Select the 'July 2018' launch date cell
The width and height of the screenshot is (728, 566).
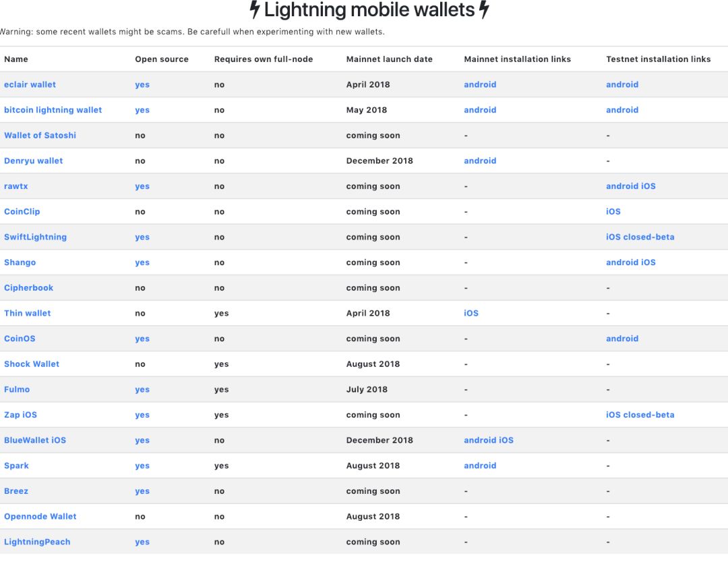coord(367,389)
